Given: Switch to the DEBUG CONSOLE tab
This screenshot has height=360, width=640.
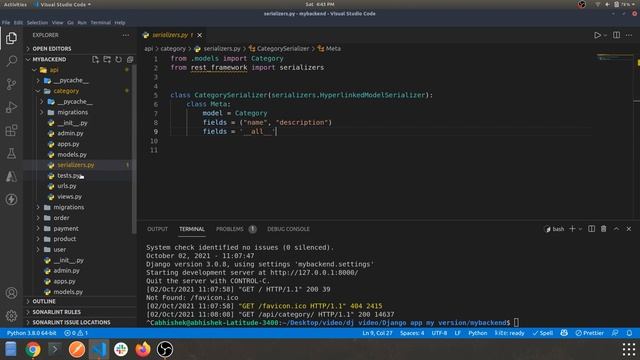Looking at the screenshot, I should 288,229.
